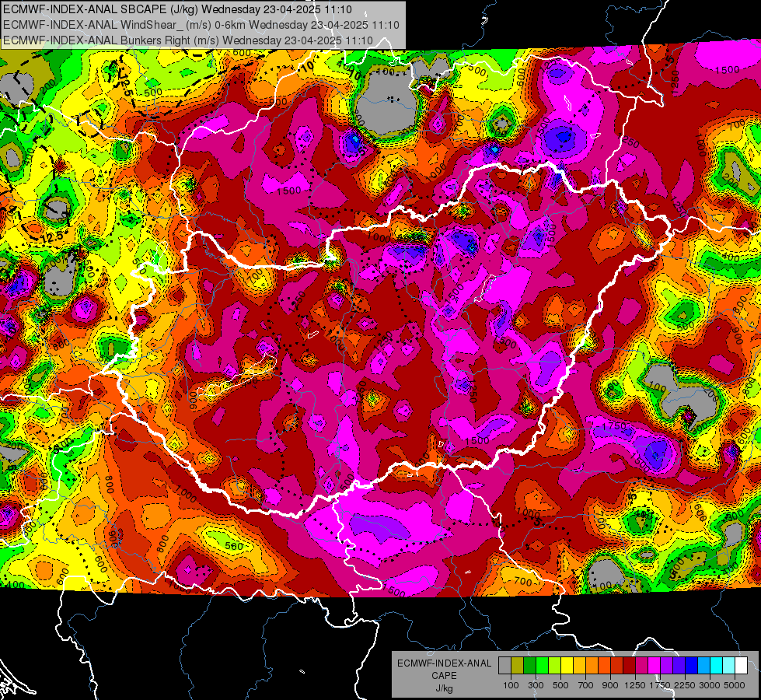Click the WindShear 0-6km title line

pyautogui.click(x=201, y=25)
